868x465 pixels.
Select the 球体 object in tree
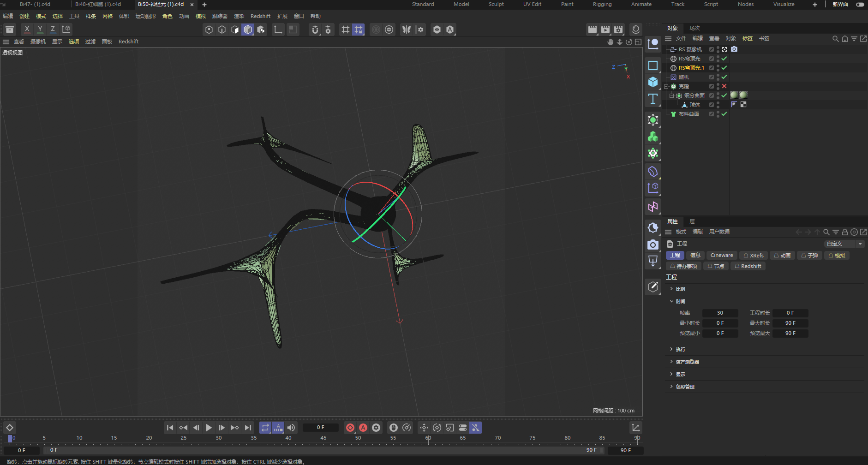click(694, 105)
